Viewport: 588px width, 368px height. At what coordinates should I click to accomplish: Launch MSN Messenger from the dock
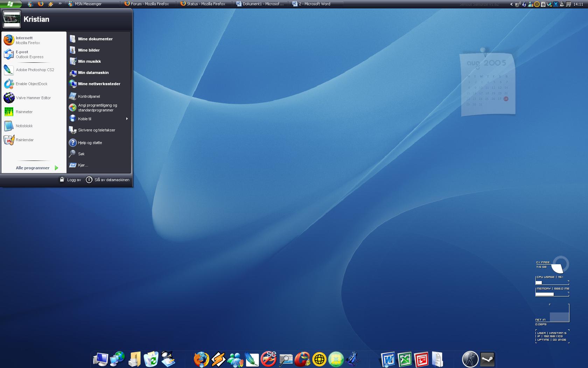235,359
